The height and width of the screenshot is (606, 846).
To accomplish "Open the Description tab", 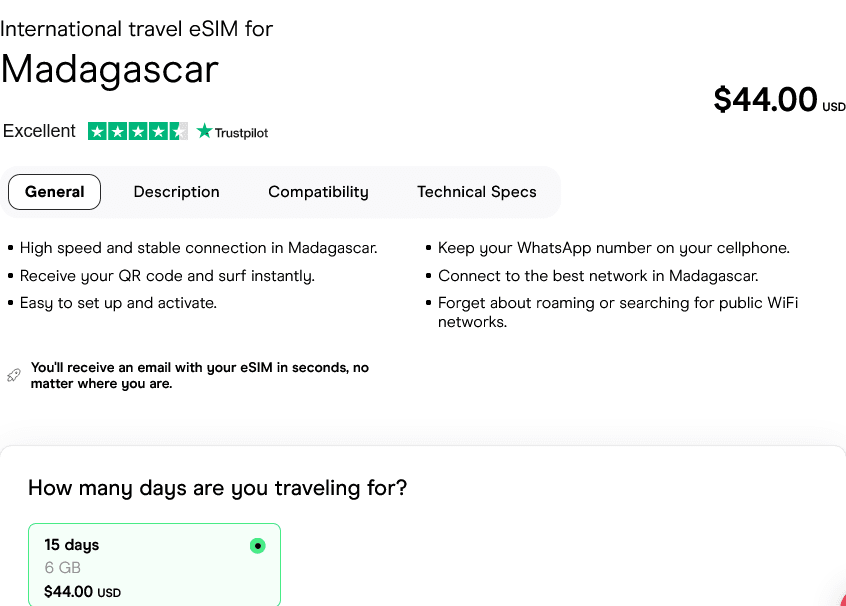I will [x=176, y=192].
